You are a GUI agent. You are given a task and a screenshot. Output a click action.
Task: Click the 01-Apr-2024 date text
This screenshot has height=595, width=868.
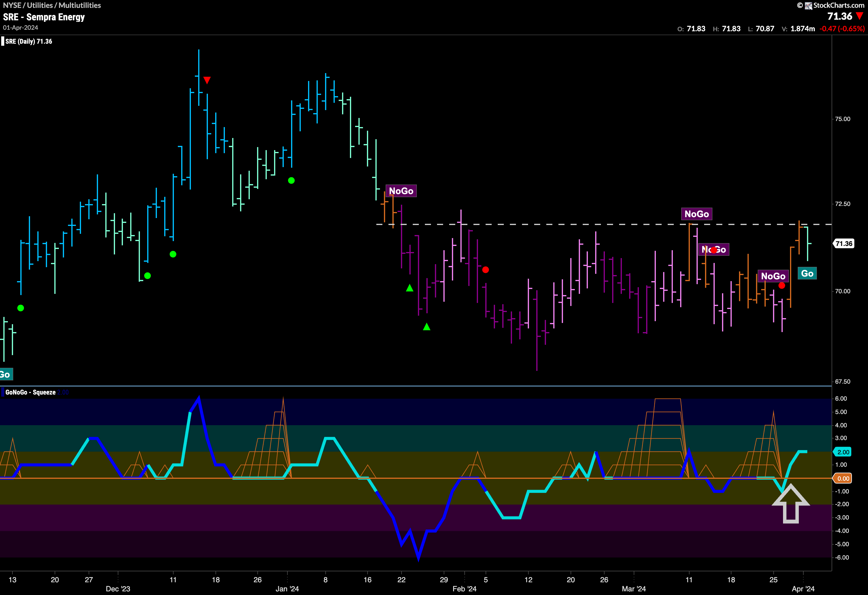pyautogui.click(x=21, y=28)
